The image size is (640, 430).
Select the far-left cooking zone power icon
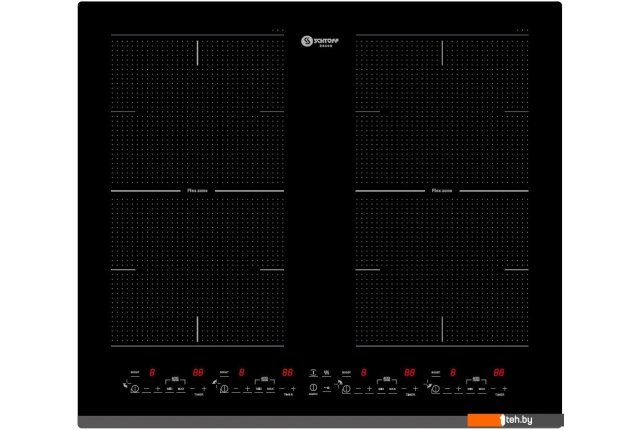pos(135,388)
